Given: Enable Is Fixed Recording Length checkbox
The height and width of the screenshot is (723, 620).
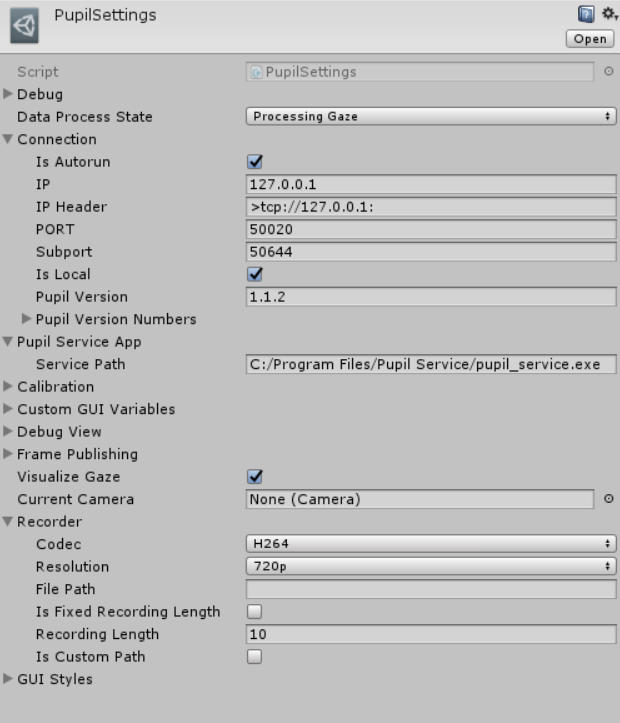Looking at the screenshot, I should (x=254, y=611).
